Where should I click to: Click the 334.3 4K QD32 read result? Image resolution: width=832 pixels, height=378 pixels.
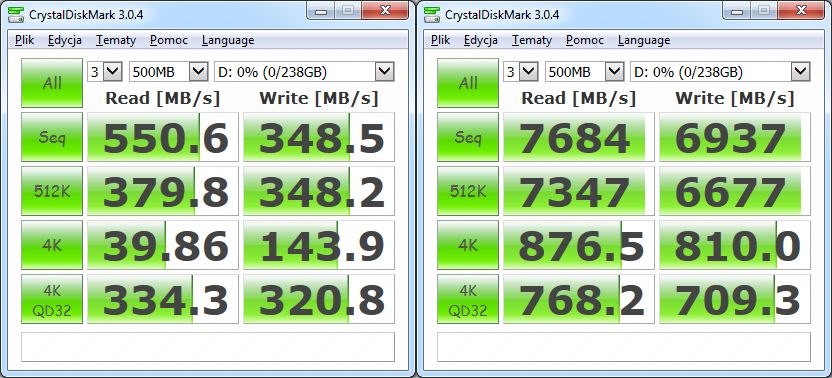pyautogui.click(x=163, y=299)
